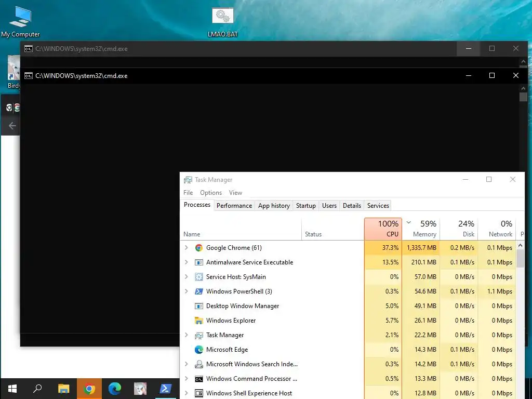The image size is (532, 399).
Task: Click the Windows Explorer process icon
Action: pyautogui.click(x=199, y=321)
